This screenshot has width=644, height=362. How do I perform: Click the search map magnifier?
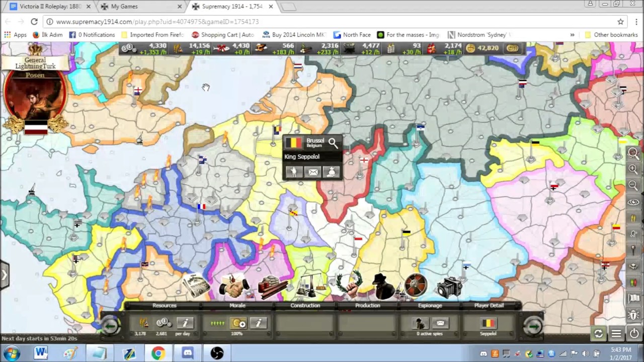click(x=633, y=153)
